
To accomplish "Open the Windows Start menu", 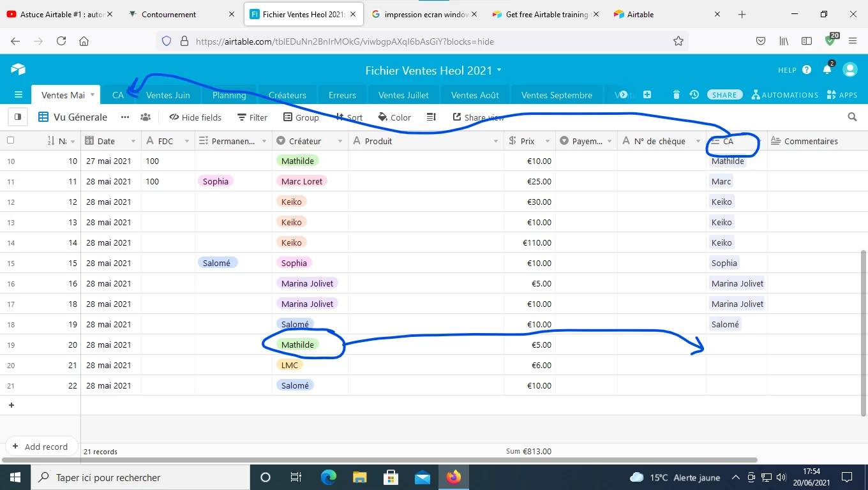I will (15, 477).
